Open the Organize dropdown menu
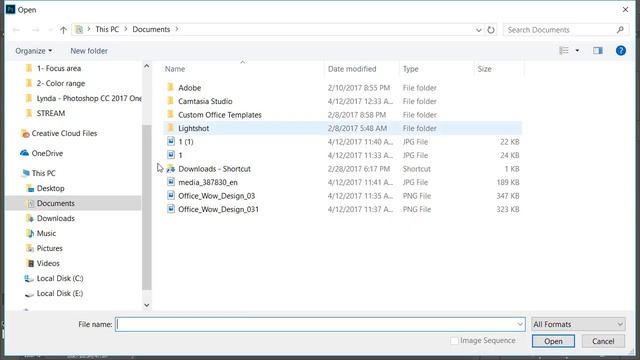Viewport: 640px width, 360px height. 33,51
